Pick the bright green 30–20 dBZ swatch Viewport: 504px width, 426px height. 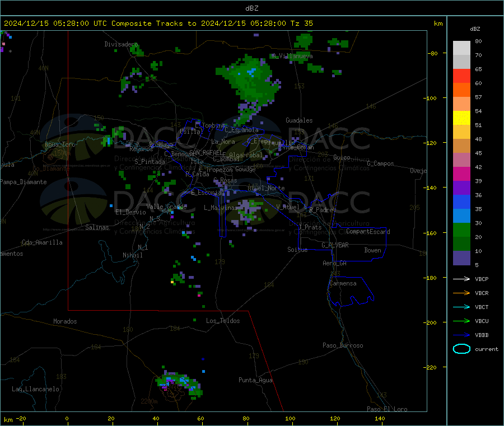(x=461, y=230)
